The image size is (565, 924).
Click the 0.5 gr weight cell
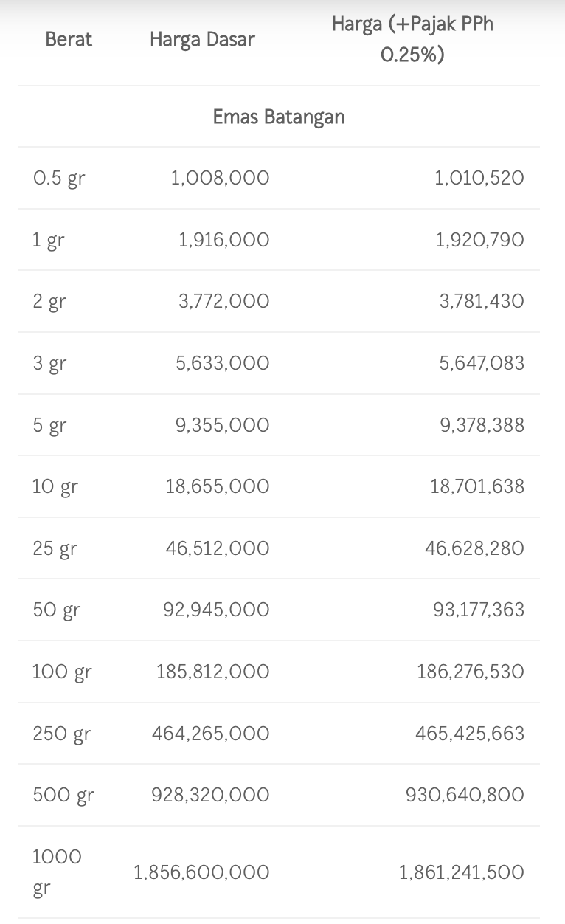coord(59,179)
